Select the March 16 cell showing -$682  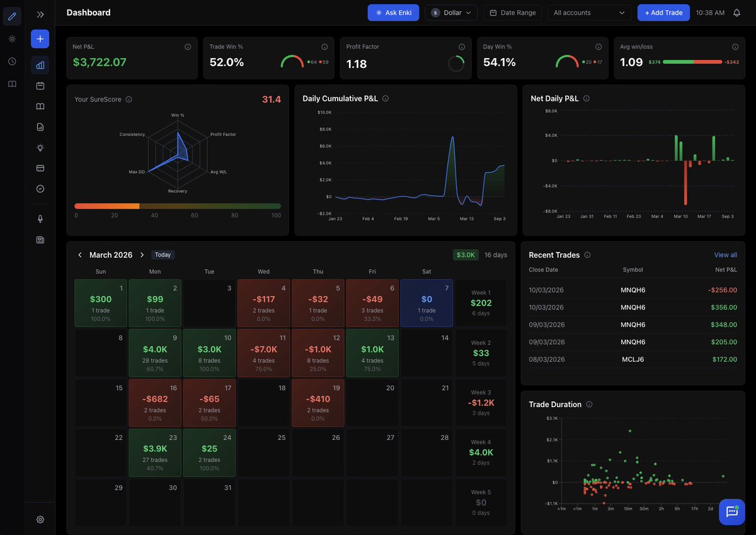click(x=155, y=403)
